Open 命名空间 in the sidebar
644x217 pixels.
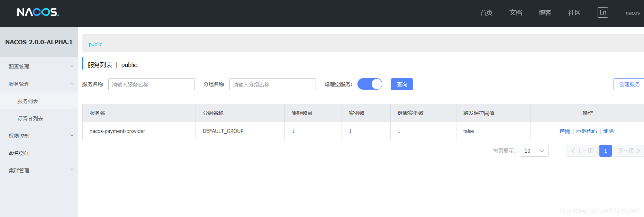tap(39, 153)
